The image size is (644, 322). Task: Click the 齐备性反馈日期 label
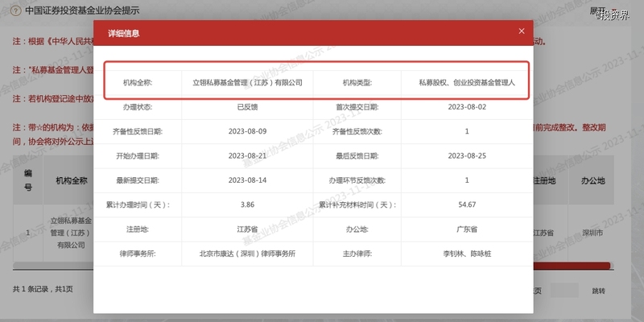click(138, 132)
